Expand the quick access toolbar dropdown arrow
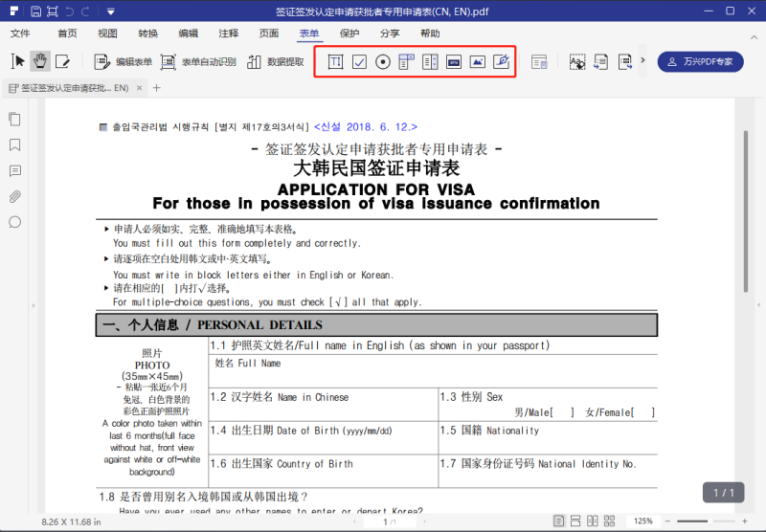 (111, 11)
